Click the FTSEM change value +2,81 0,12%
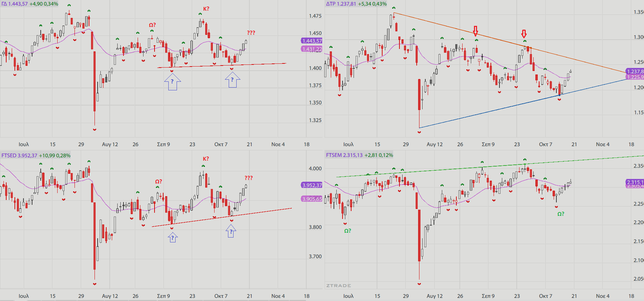644x301 pixels. click(379, 155)
